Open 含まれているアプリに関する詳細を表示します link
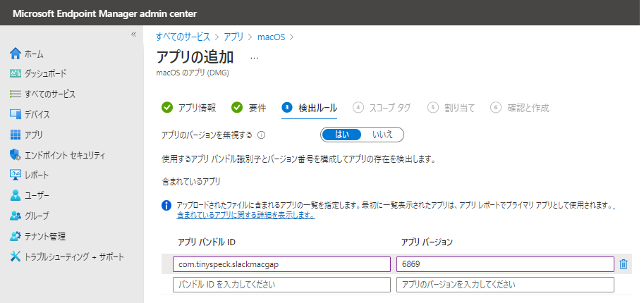The image size is (644, 303). 245,215
